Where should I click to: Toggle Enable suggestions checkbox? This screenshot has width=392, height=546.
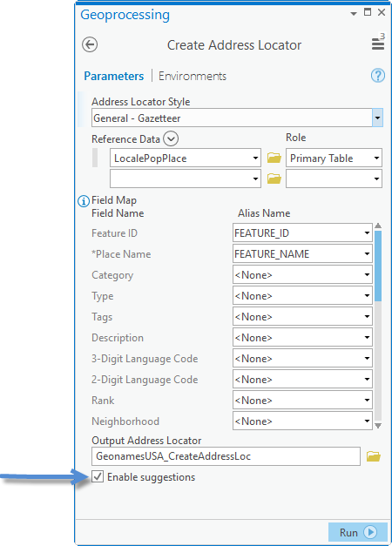(98, 476)
